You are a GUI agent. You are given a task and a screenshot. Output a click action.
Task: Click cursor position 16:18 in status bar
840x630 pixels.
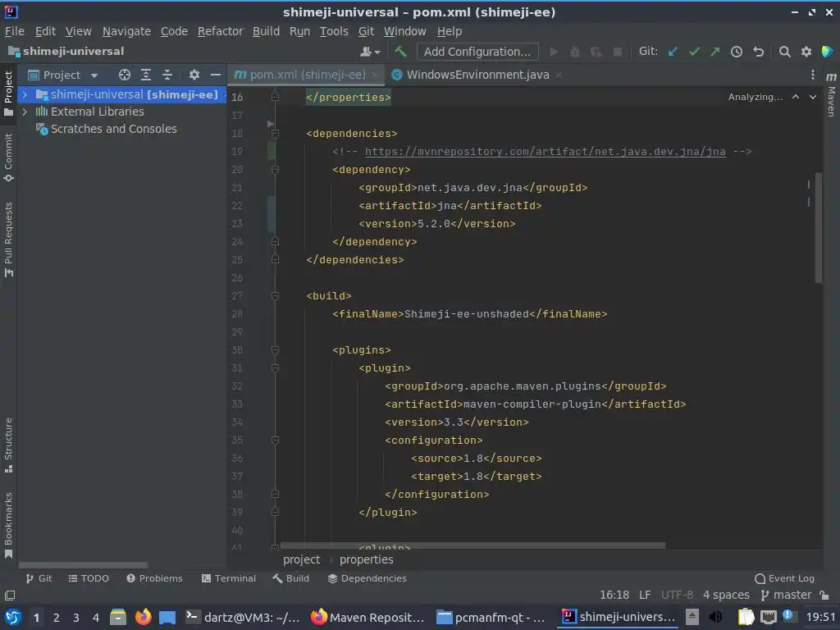point(614,596)
